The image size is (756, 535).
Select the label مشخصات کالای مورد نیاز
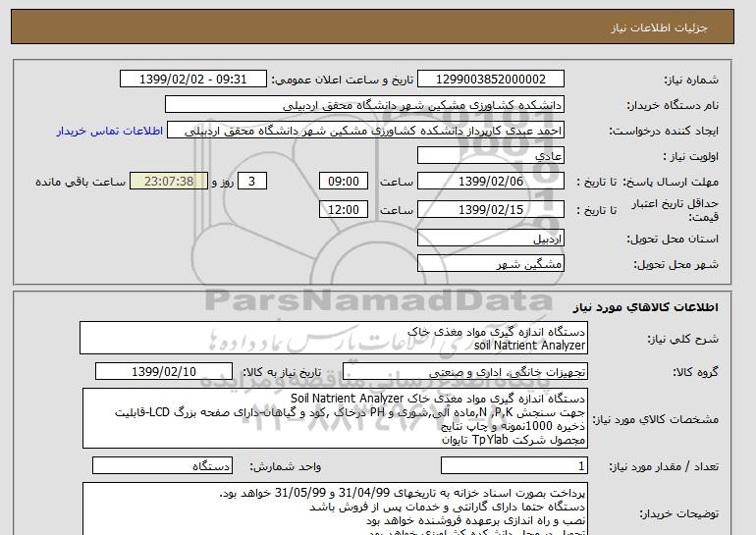pyautogui.click(x=656, y=419)
